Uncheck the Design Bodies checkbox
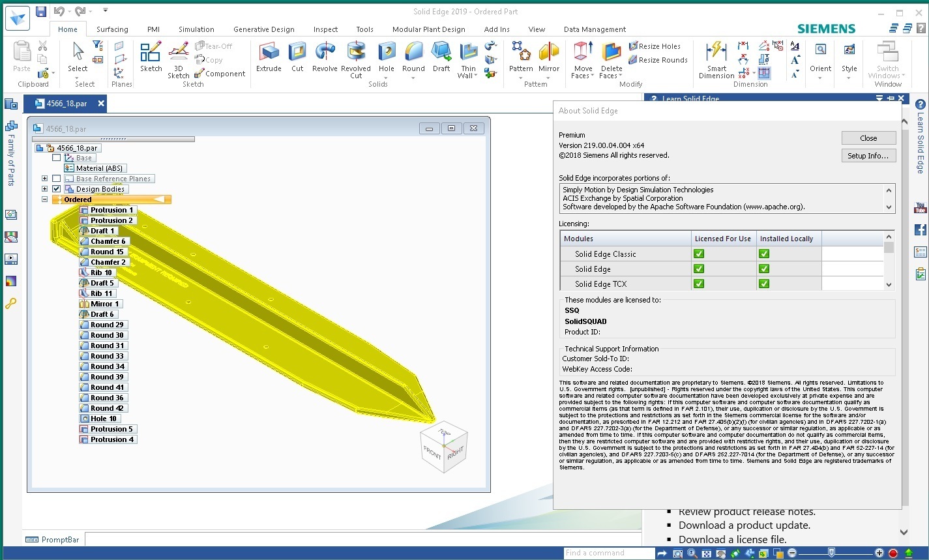The image size is (929, 560). 57,189
